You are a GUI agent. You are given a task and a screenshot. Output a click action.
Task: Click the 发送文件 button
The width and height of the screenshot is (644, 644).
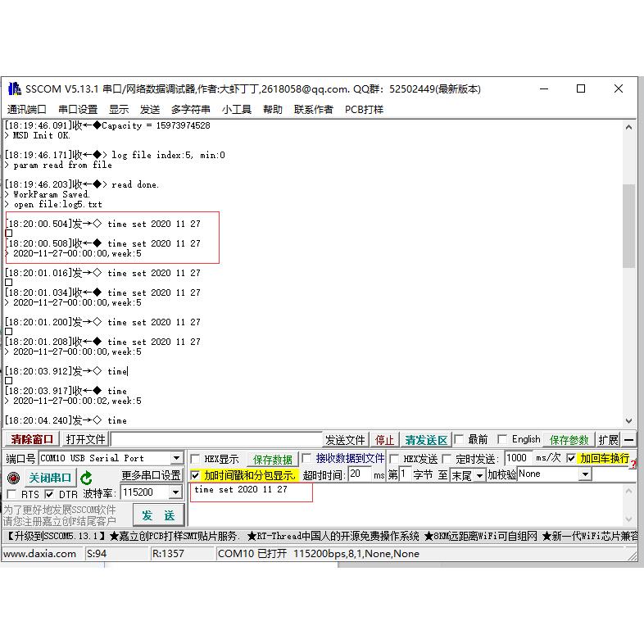pyautogui.click(x=345, y=440)
